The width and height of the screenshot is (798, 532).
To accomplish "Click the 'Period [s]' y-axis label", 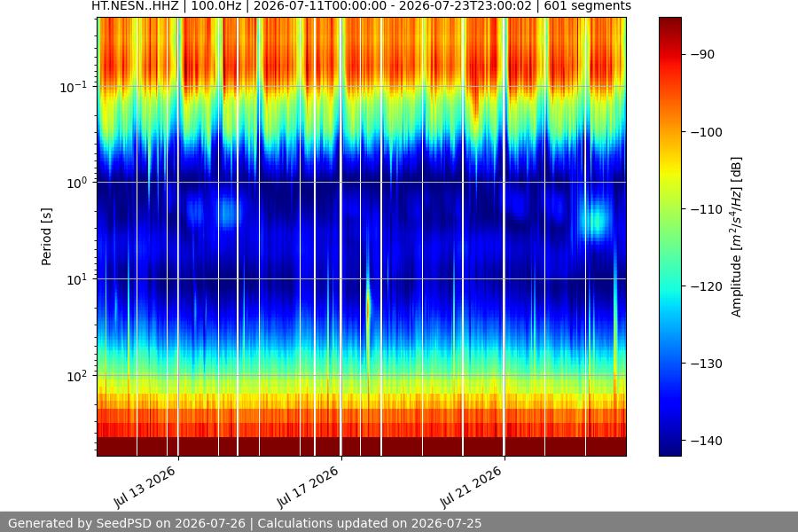I will coord(46,237).
